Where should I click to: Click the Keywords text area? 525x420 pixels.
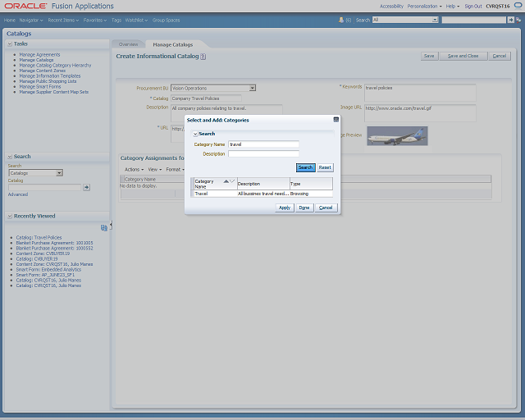420,93
